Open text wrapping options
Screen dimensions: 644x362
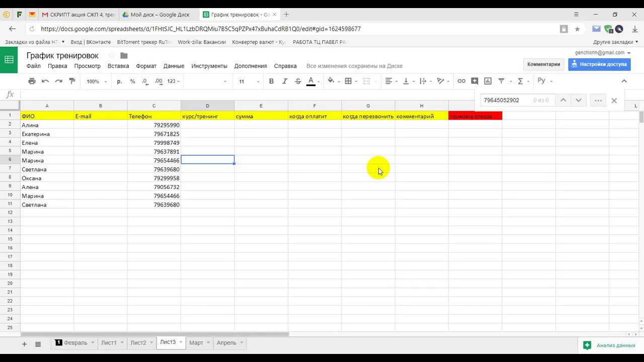coord(425,81)
